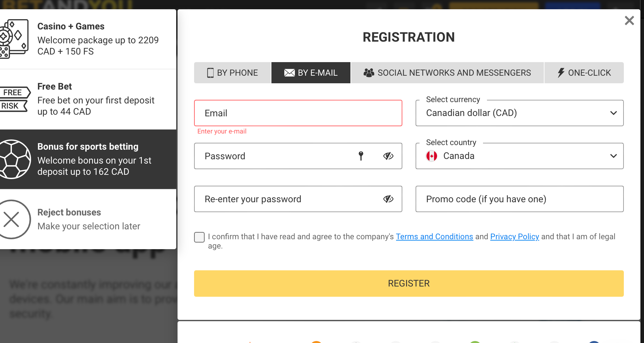Click the yellow Register button
The width and height of the screenshot is (644, 343).
[x=409, y=284]
